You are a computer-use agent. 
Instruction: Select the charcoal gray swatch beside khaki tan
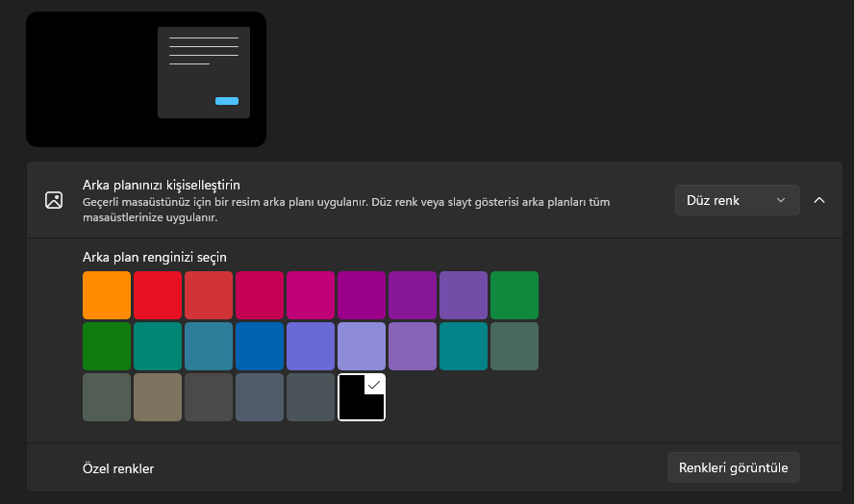pyautogui.click(x=209, y=397)
